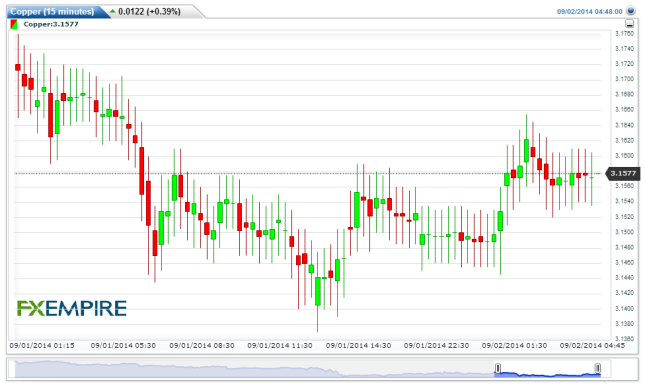The height and width of the screenshot is (386, 645).
Task: Click the 09/01/2014 14:30 time axis label
Action: click(x=358, y=346)
